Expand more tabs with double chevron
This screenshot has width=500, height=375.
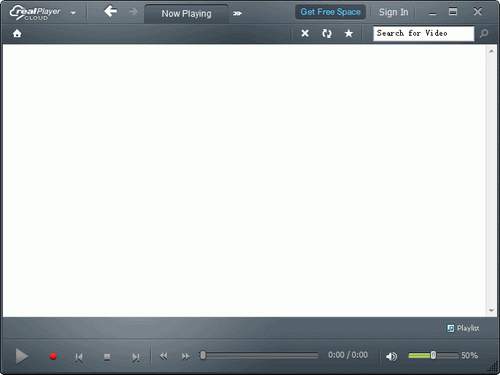click(x=237, y=14)
